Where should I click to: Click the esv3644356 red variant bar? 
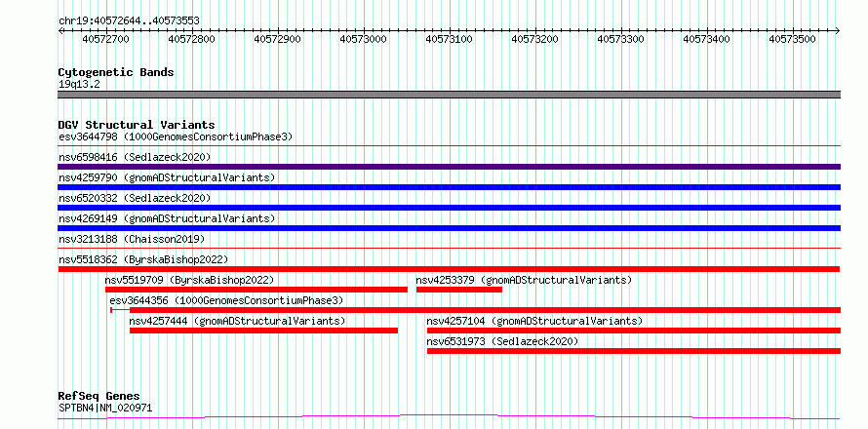coord(476,310)
